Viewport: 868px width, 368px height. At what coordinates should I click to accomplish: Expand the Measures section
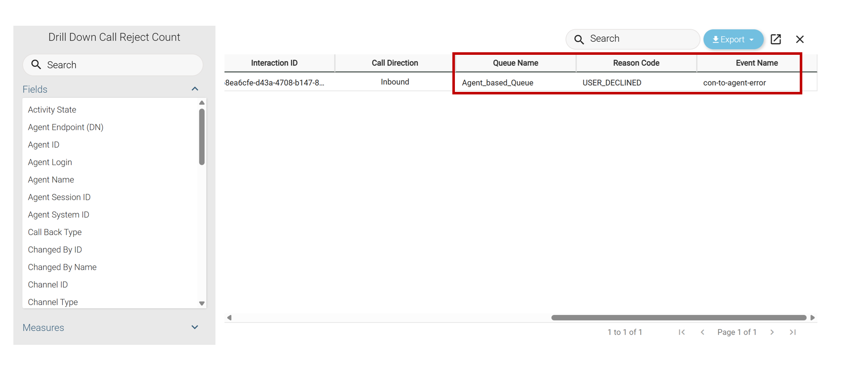(x=195, y=327)
